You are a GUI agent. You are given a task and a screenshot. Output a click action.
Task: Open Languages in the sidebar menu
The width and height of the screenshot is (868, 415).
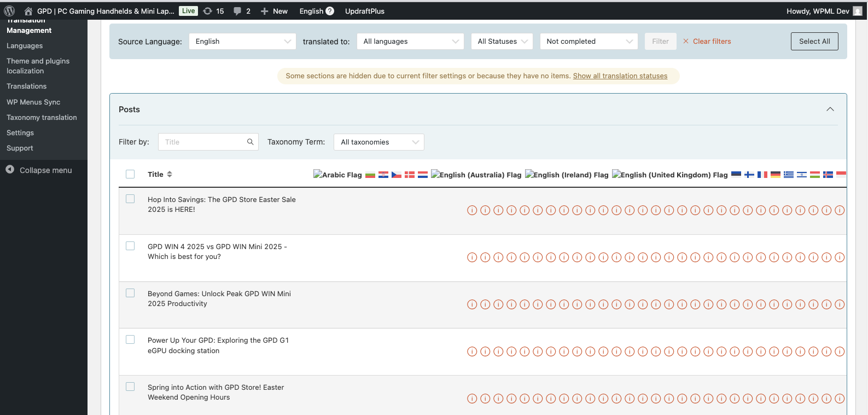(x=25, y=46)
